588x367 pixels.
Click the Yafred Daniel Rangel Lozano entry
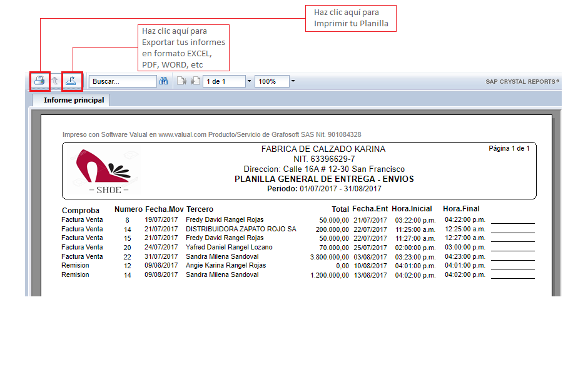(x=229, y=247)
